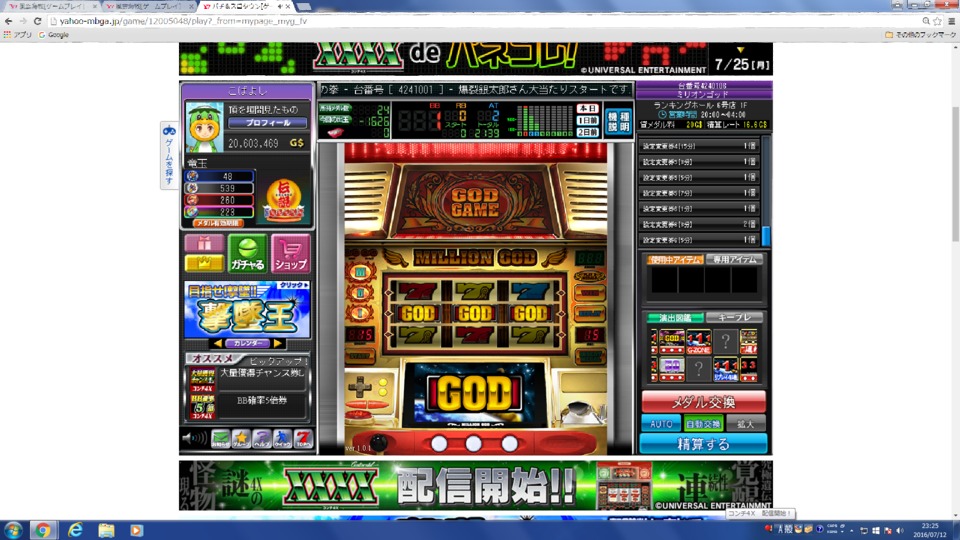Open the ゲームを探す side tab

[169, 156]
